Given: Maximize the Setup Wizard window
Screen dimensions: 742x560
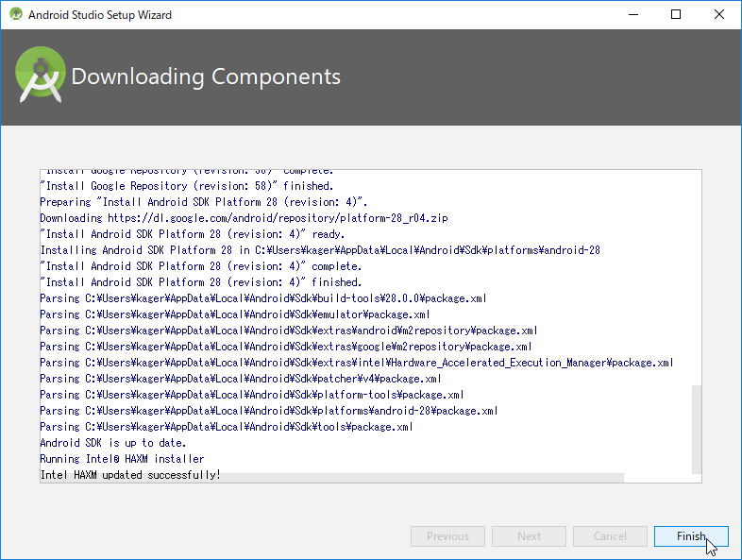Looking at the screenshot, I should [676, 15].
